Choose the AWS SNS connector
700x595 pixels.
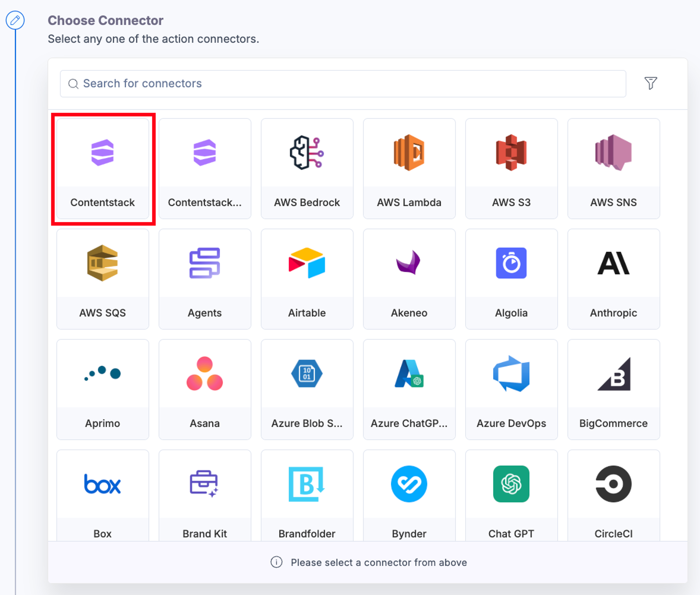(x=614, y=169)
